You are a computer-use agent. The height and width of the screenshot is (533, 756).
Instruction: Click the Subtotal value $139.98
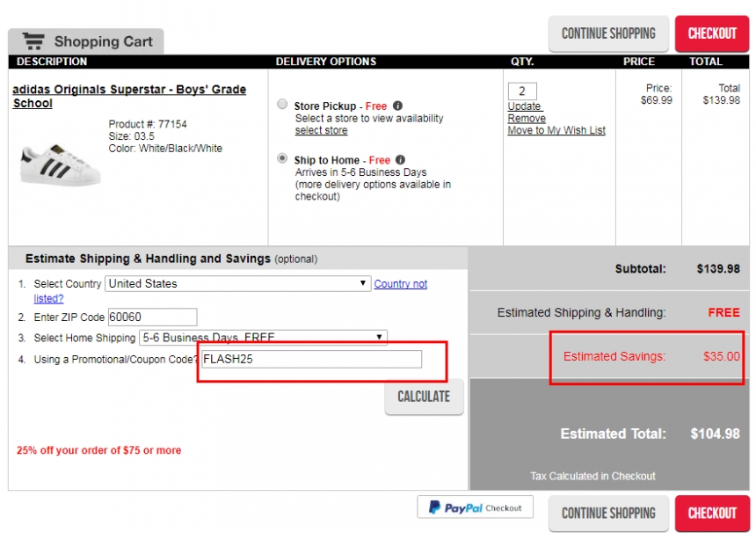(718, 268)
